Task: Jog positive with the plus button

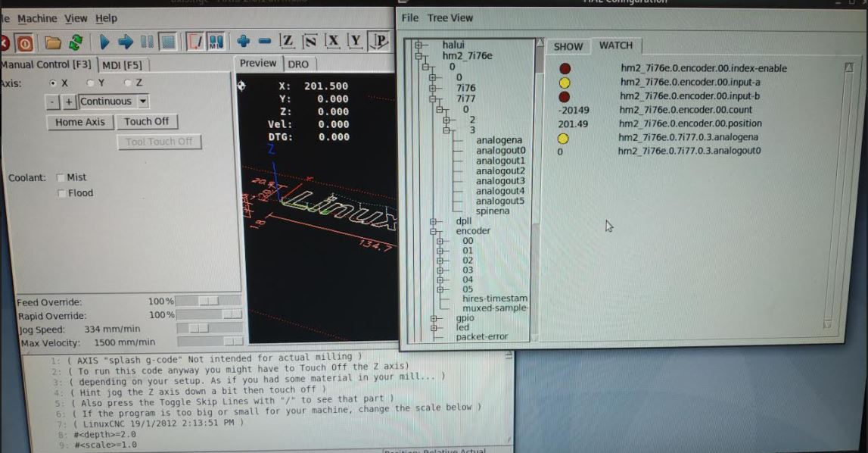Action: pos(69,102)
